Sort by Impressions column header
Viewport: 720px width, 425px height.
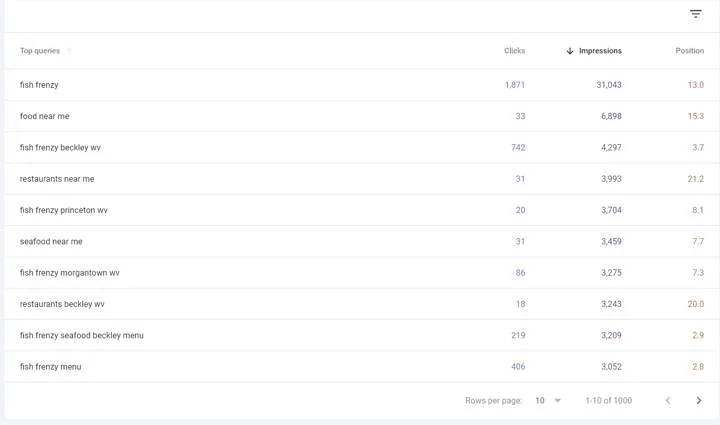pos(600,51)
